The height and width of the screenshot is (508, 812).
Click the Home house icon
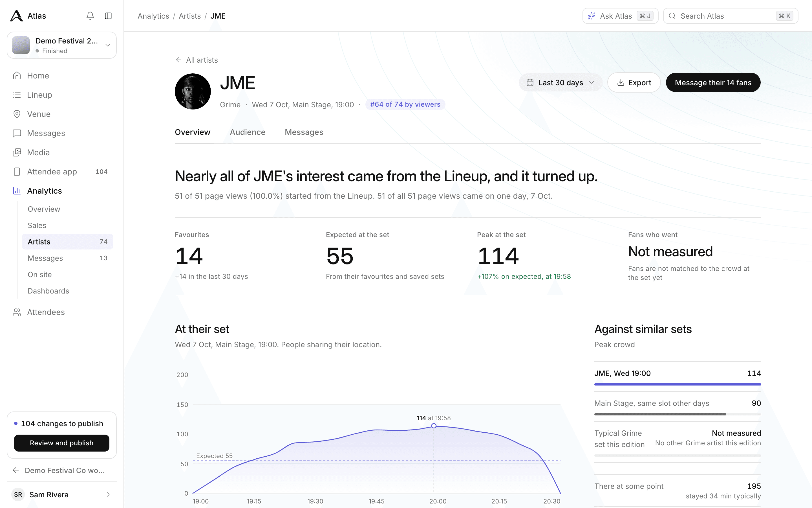(x=17, y=76)
